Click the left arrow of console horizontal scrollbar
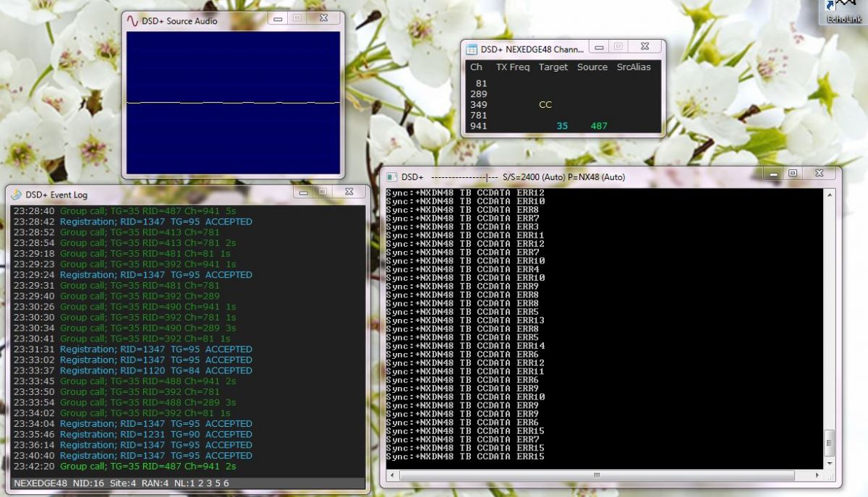This screenshot has height=497, width=868. (x=391, y=475)
